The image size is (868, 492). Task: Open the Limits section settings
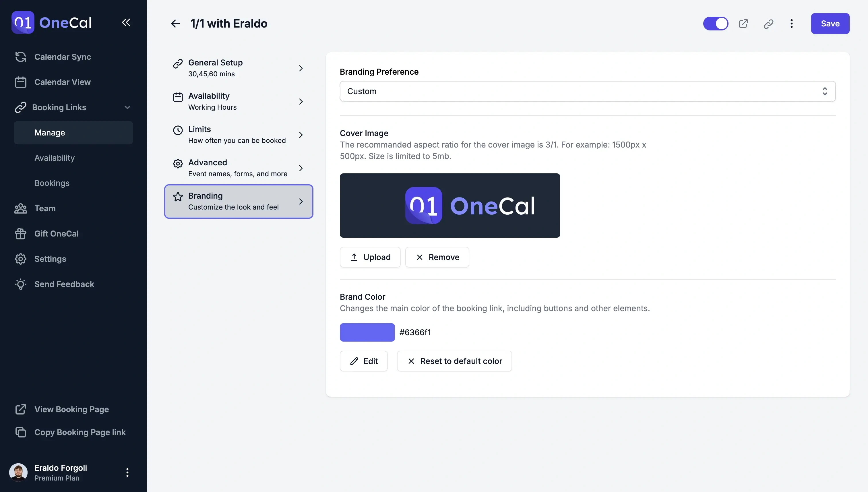point(239,134)
